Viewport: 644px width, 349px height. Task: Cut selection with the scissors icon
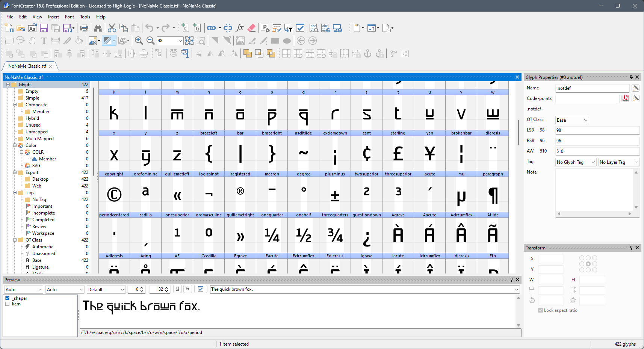coord(112,28)
